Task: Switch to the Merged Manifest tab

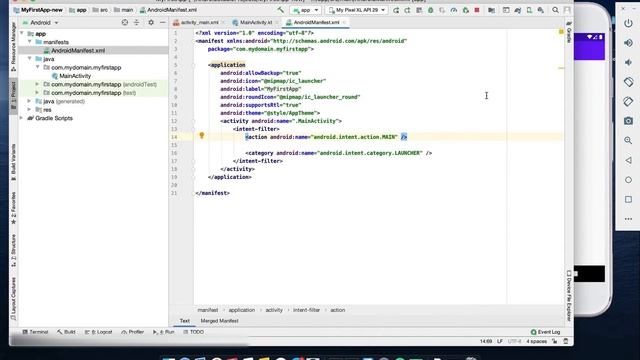Action: pyautogui.click(x=220, y=321)
